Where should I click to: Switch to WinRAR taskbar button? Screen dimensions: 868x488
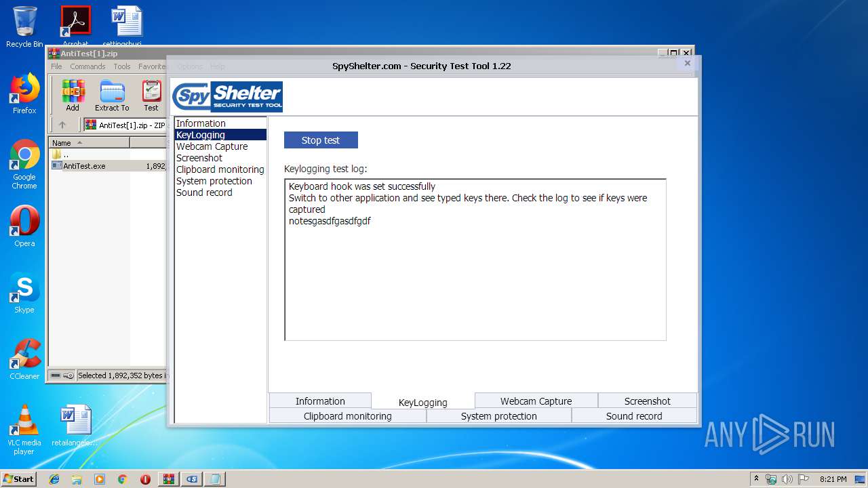coord(169,479)
